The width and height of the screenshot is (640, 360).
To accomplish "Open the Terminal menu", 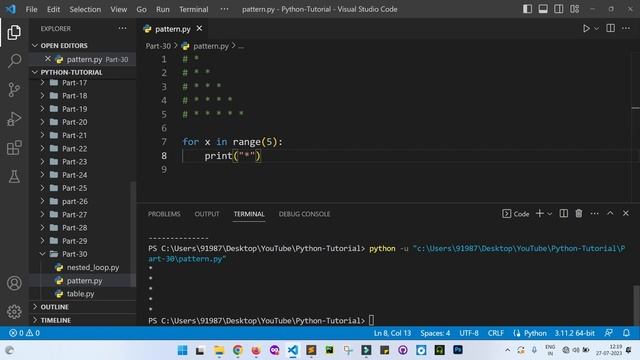I will [x=193, y=9].
